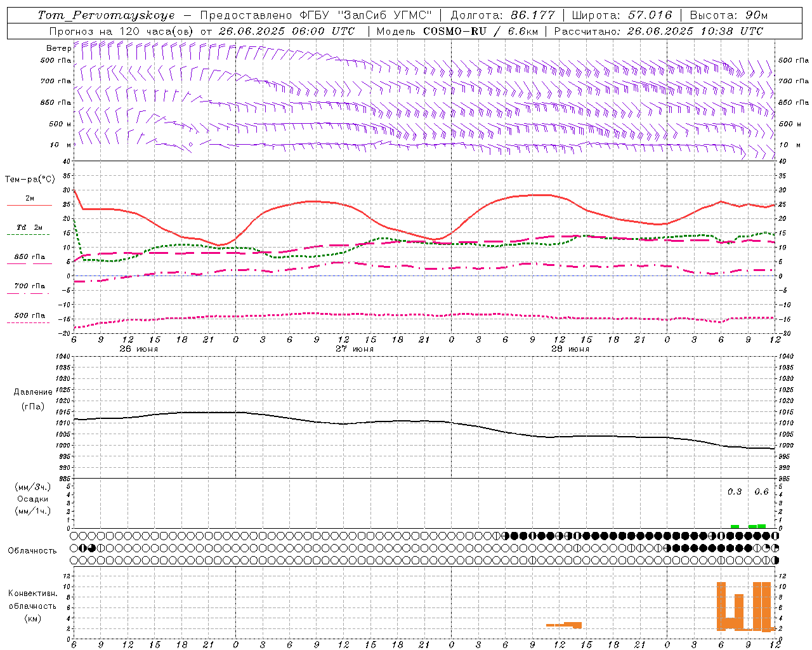
Task: Click the (гПа) unit label under Давление
Action: 33,406
